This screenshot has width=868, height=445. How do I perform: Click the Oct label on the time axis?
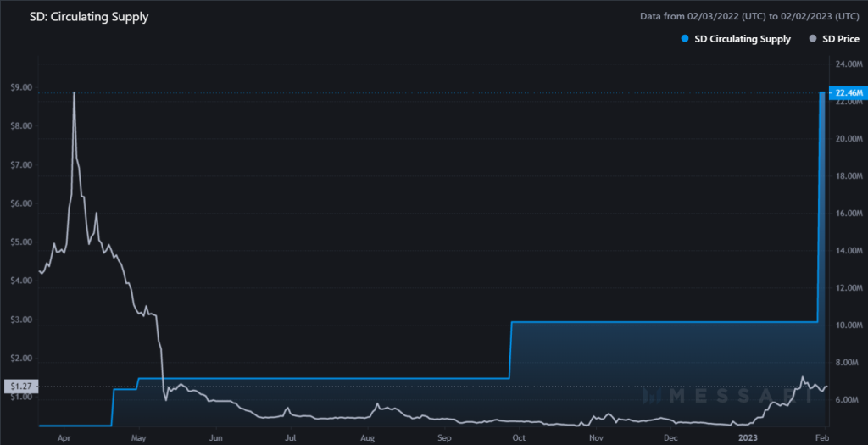[519, 437]
